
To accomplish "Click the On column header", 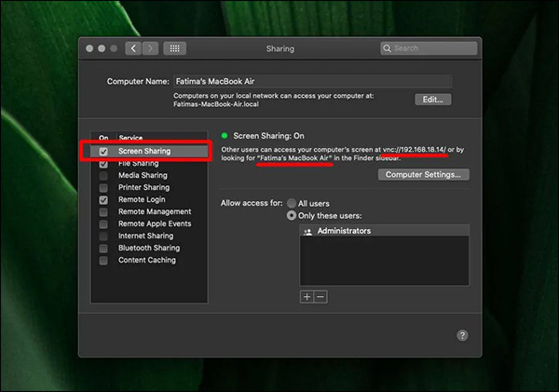I will pos(103,138).
